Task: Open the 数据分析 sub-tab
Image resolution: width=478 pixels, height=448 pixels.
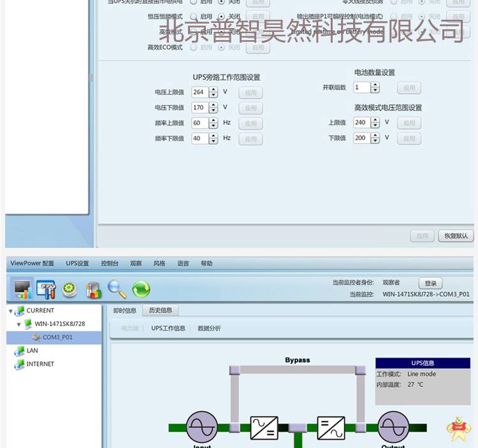Action: coord(209,328)
